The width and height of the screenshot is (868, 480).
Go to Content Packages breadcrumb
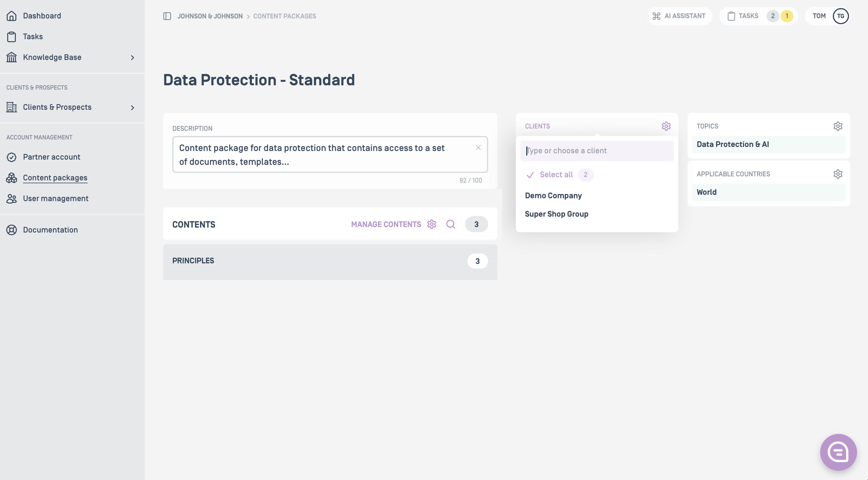click(284, 16)
